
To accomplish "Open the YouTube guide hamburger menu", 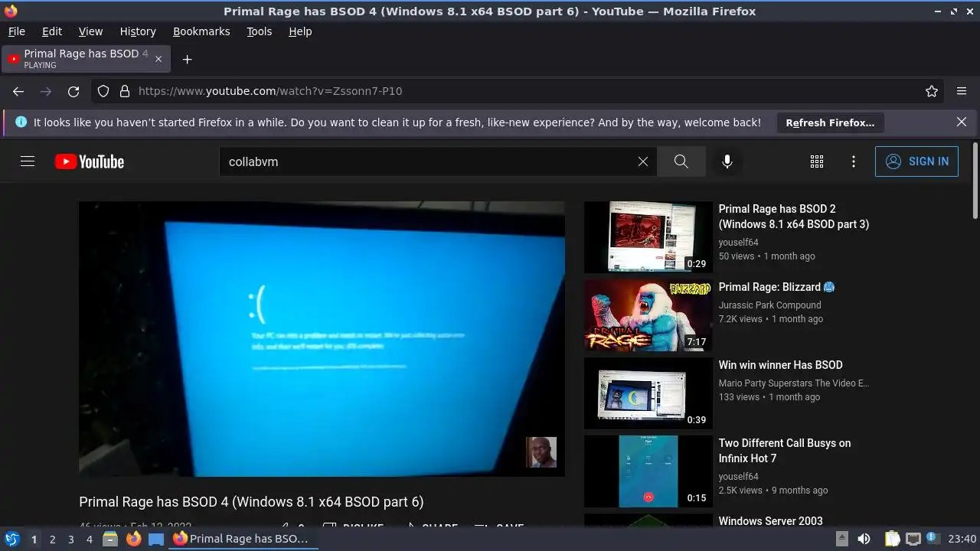I will point(28,161).
